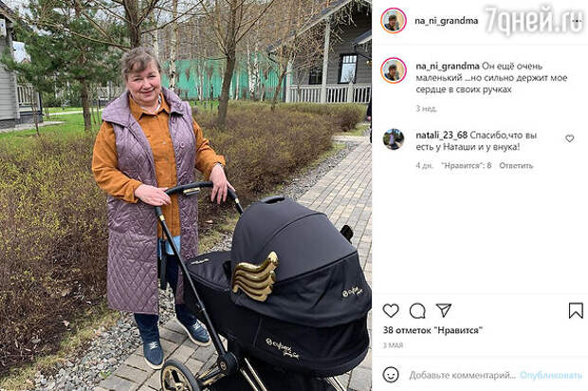Open na_ni_grandma profile picture in header
Screen dimensions: 588x391
click(394, 21)
